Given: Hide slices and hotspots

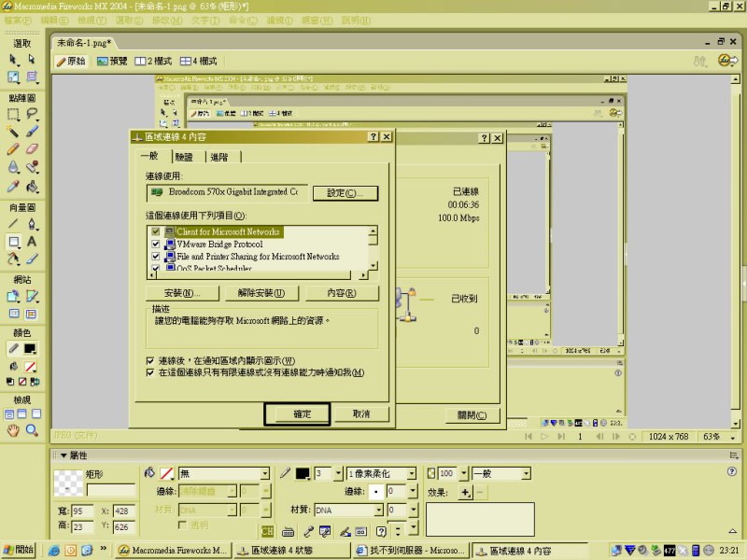Looking at the screenshot, I should pos(14,314).
